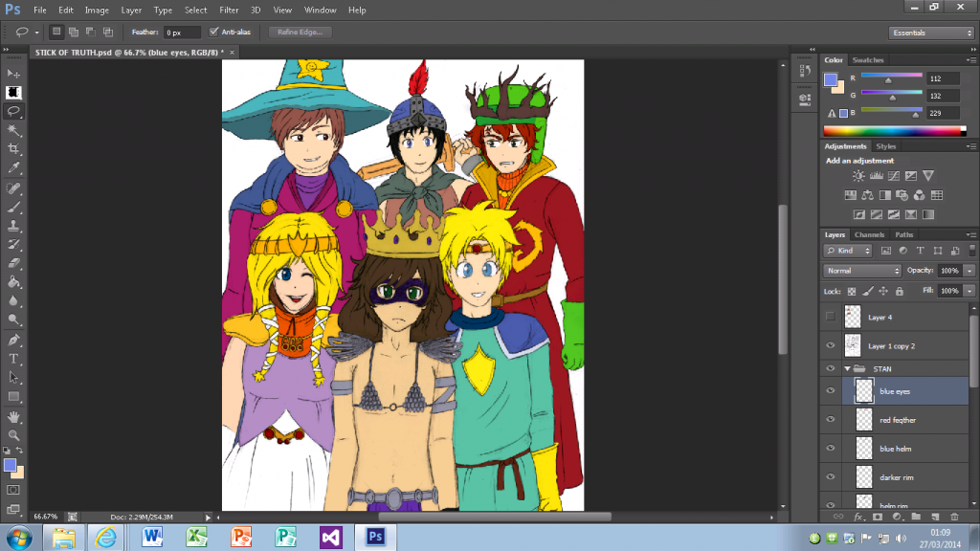
Task: Switch to the Styles tab
Action: [885, 146]
